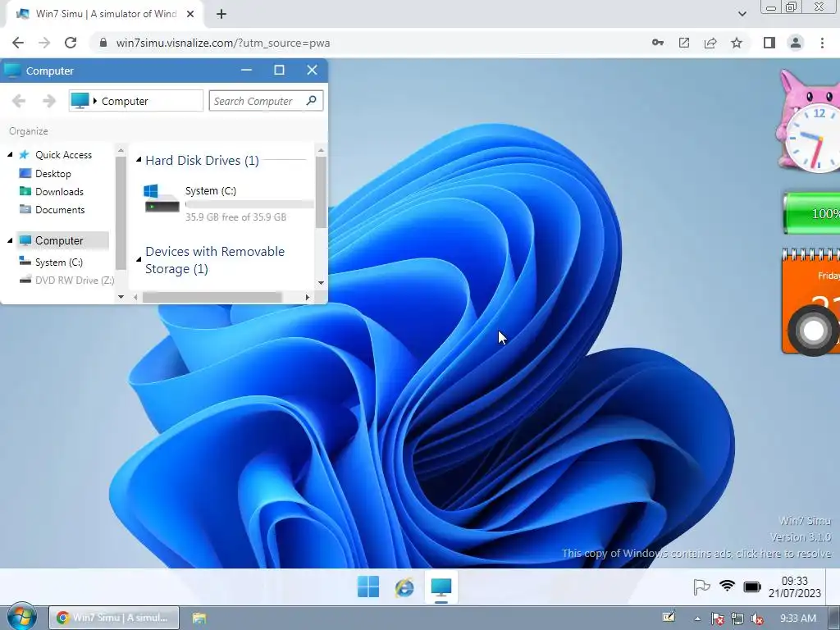The image size is (840, 630).
Task: Open a new Chrome tab
Action: pyautogui.click(x=221, y=14)
